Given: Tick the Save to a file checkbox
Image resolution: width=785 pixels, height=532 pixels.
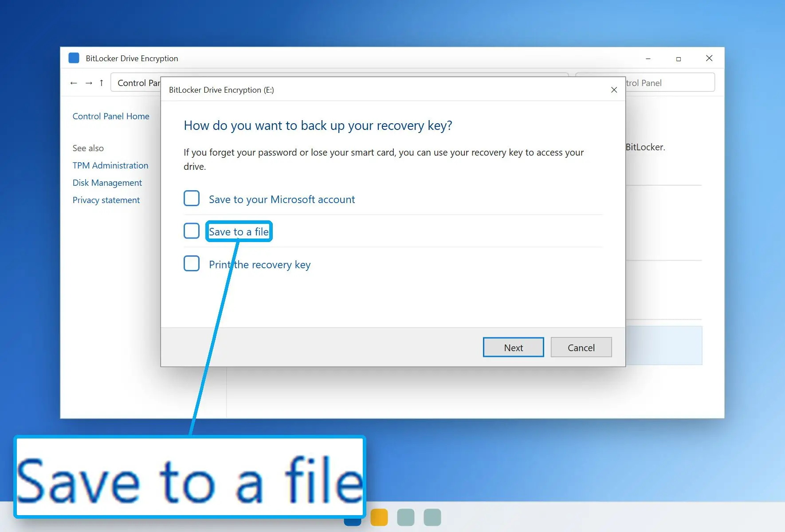Looking at the screenshot, I should (192, 231).
